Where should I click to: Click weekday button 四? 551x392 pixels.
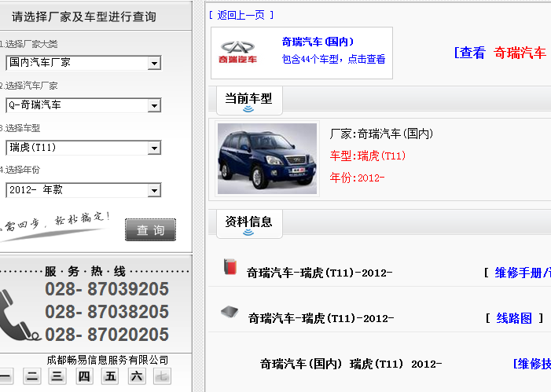(x=84, y=376)
